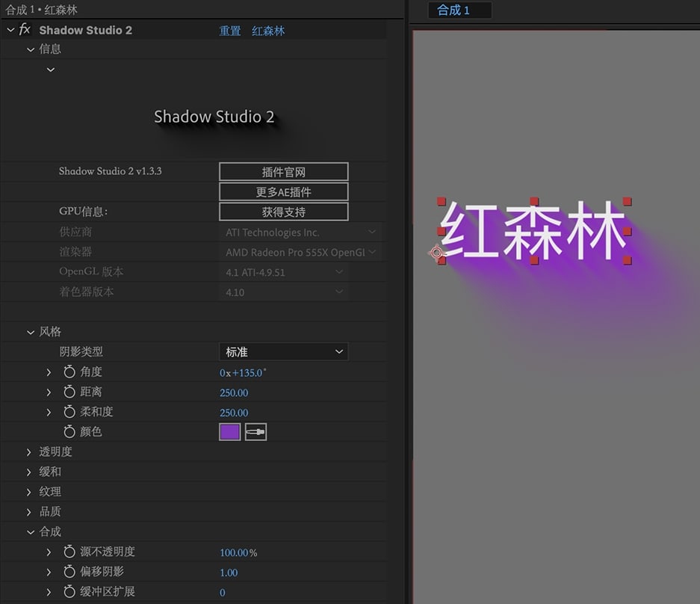The height and width of the screenshot is (604, 700).
Task: Toggle the stopwatch for 距离
Action: [x=69, y=392]
